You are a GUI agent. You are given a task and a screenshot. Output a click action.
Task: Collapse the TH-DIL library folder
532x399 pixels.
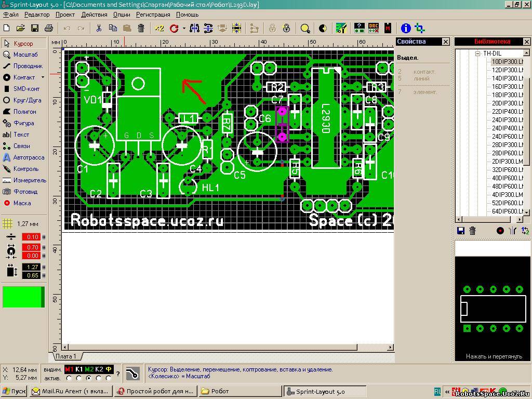pyautogui.click(x=477, y=54)
